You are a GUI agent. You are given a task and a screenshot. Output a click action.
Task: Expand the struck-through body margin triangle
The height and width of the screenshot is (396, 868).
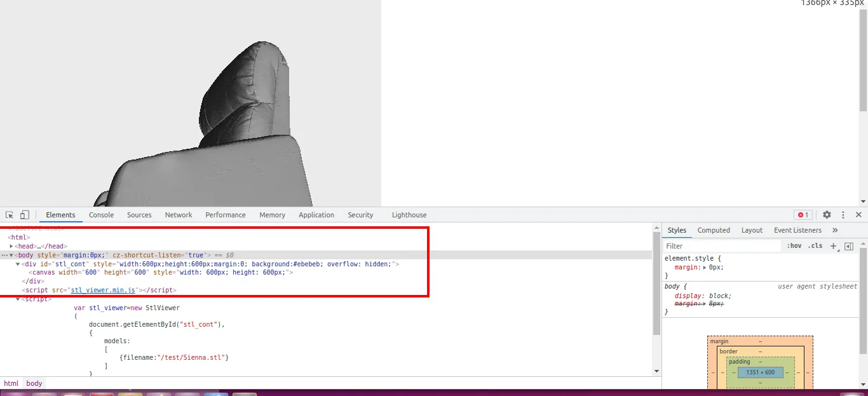[704, 304]
